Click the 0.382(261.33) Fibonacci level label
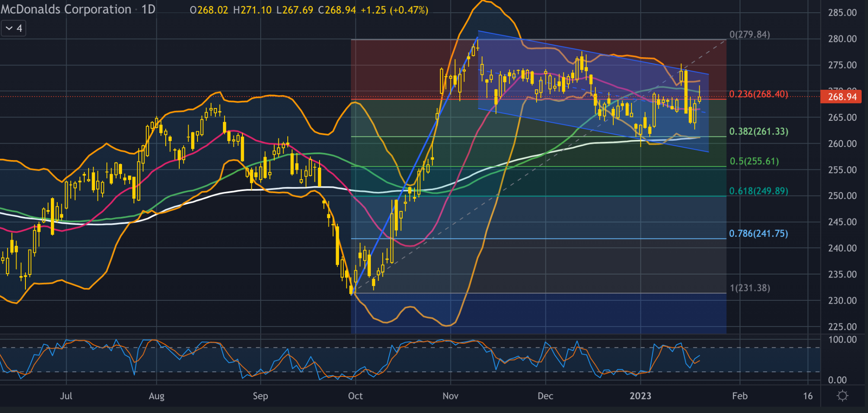The height and width of the screenshot is (413, 868). (x=759, y=131)
